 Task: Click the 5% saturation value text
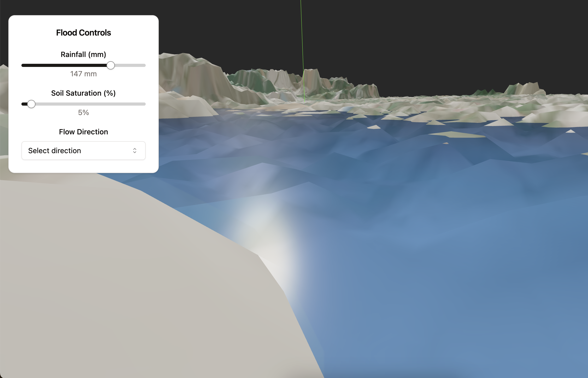click(x=83, y=113)
